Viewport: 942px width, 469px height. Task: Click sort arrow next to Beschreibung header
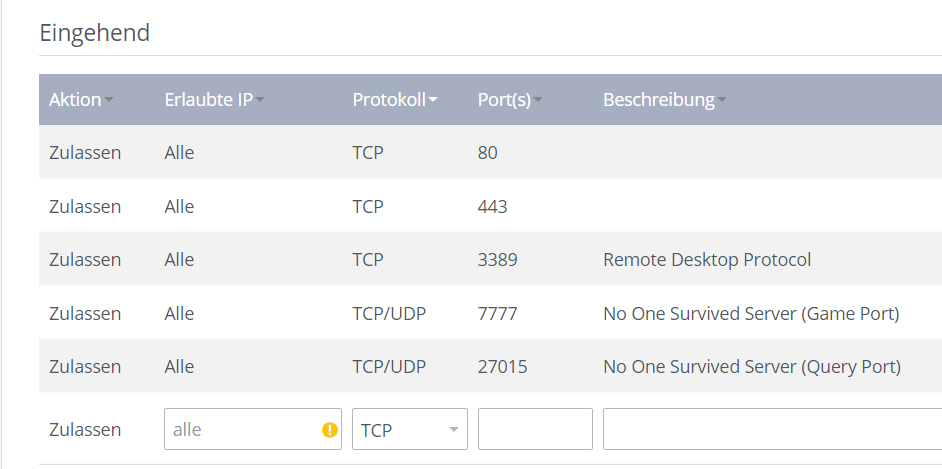pos(722,100)
